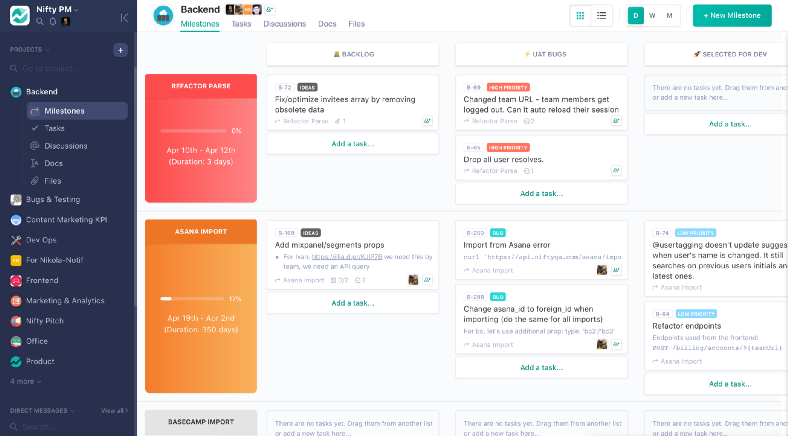The image size is (788, 436).
Task: Open the Docs tab in header
Action: pyautogui.click(x=327, y=24)
